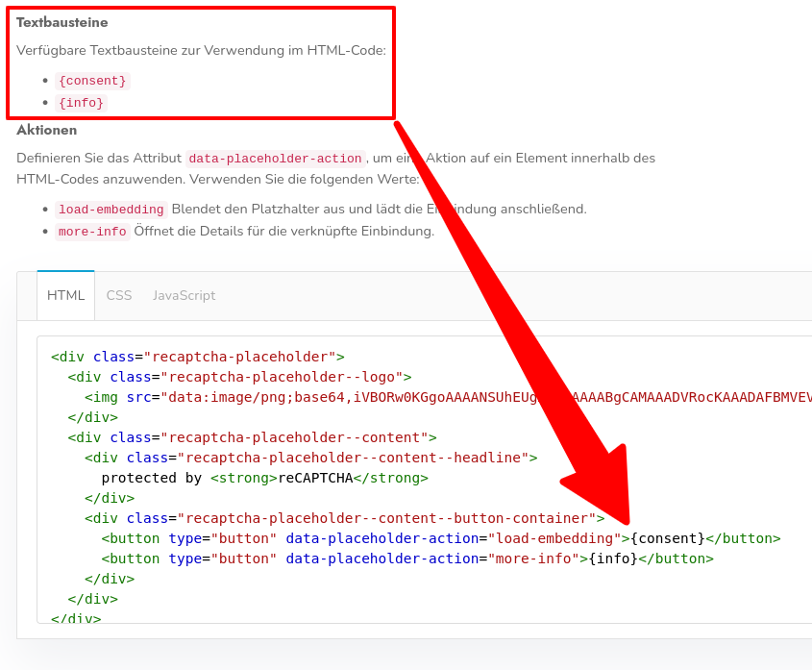Select the JavaScript tab
Viewport: 812px width, 670px height.
(x=184, y=295)
